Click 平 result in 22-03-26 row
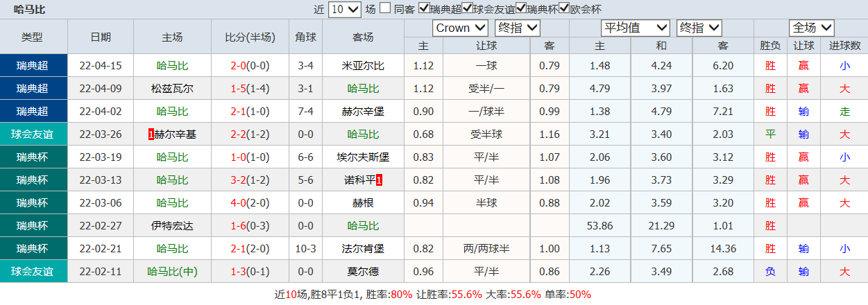The width and height of the screenshot is (868, 305). point(770,134)
